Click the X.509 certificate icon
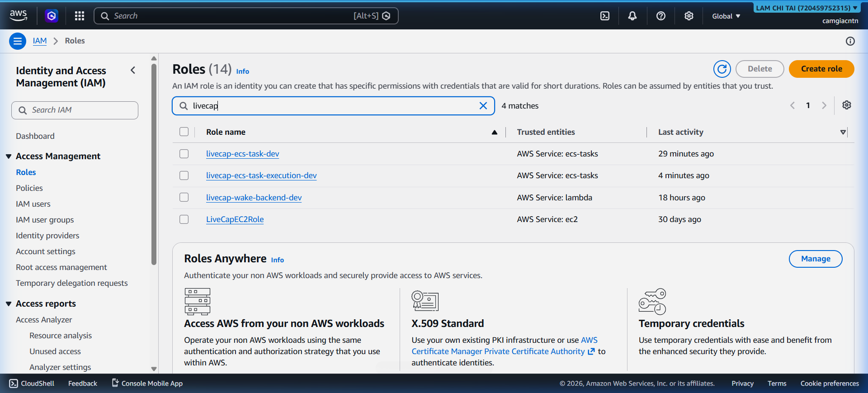 [x=425, y=301]
